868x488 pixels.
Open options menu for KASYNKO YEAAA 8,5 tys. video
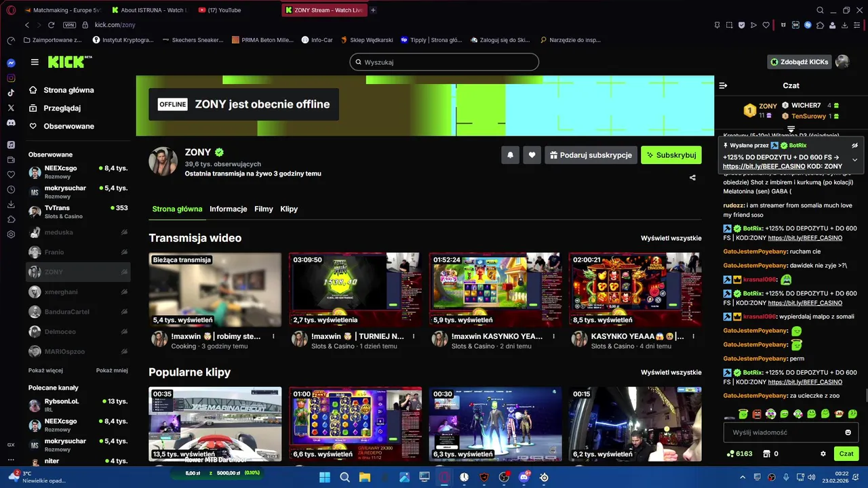click(x=693, y=336)
